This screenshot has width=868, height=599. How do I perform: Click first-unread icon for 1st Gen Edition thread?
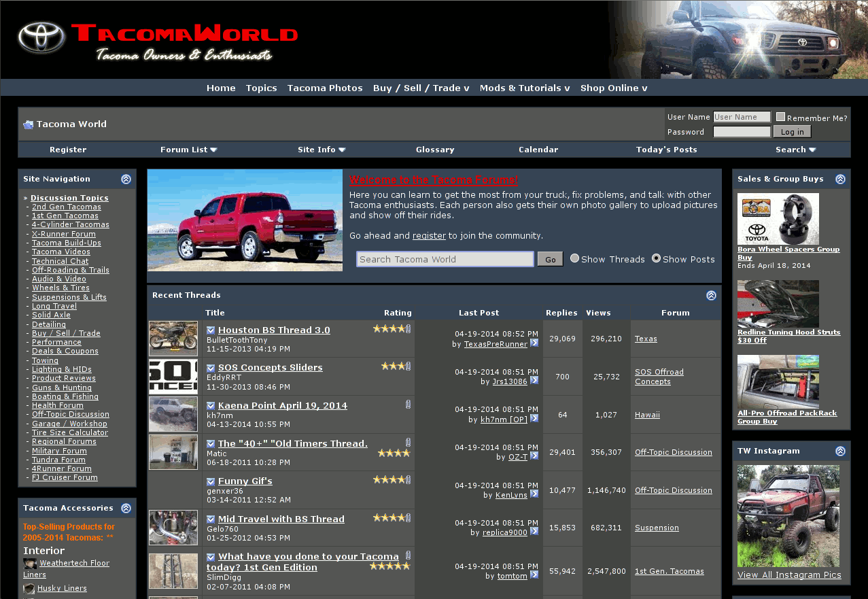[x=211, y=557]
